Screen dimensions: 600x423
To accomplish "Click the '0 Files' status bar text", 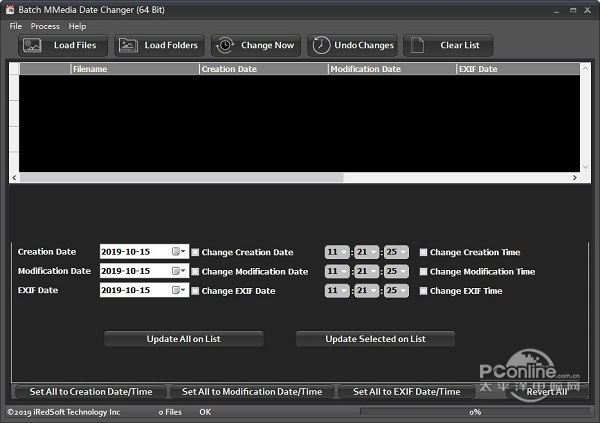I will click(170, 412).
